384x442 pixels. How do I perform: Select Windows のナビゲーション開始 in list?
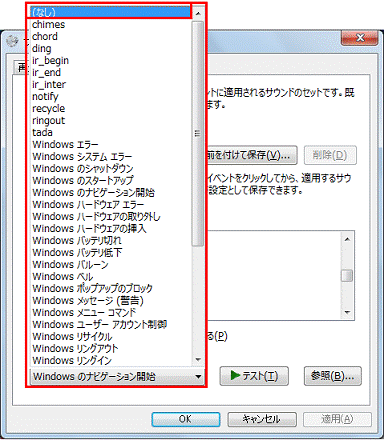(111, 192)
